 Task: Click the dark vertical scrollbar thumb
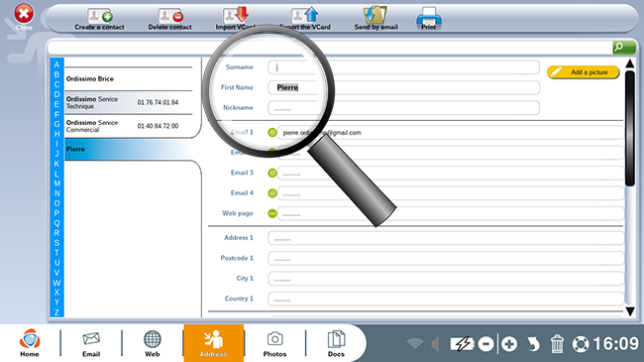click(x=630, y=128)
